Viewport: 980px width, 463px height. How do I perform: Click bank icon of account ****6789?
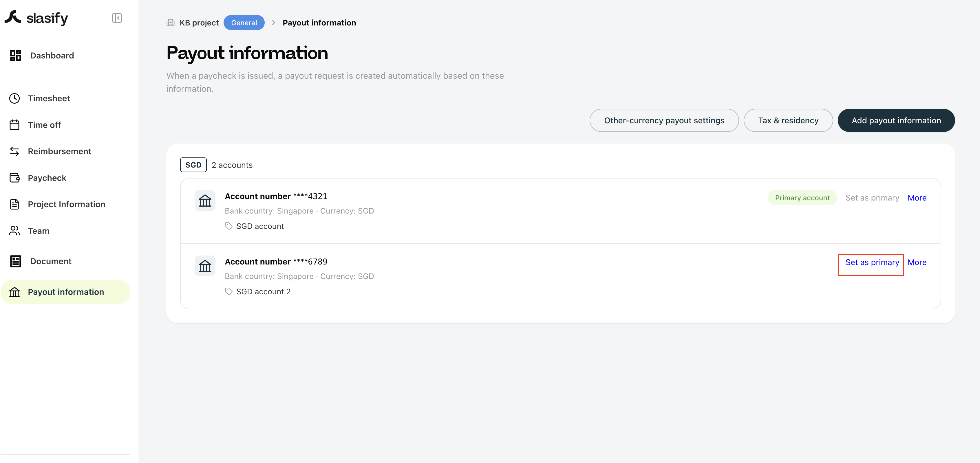pos(205,266)
